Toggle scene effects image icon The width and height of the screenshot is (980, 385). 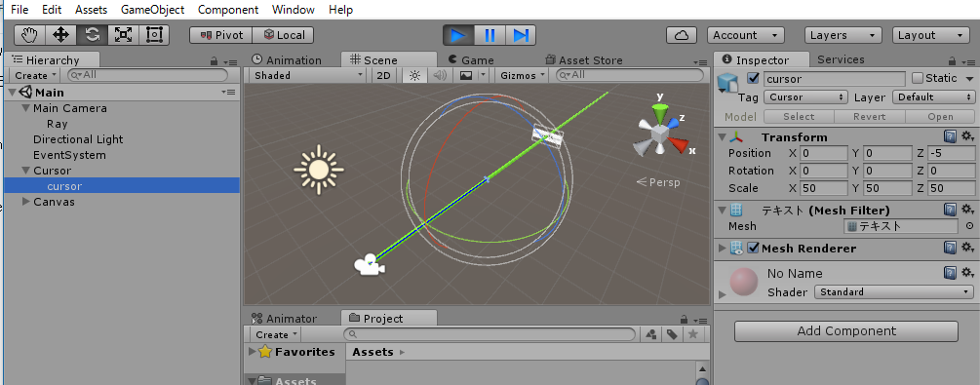[466, 75]
